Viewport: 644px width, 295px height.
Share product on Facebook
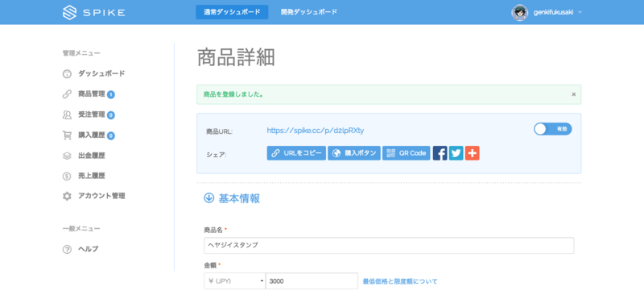click(440, 153)
